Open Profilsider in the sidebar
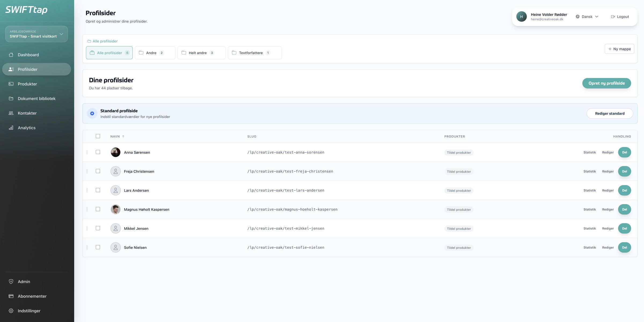The height and width of the screenshot is (322, 644). point(36,69)
